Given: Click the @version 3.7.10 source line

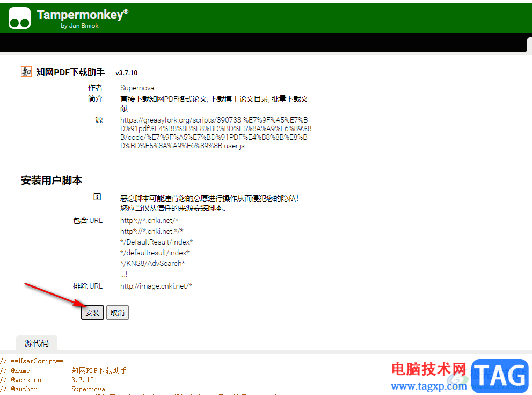Looking at the screenshot, I should pos(47,380).
